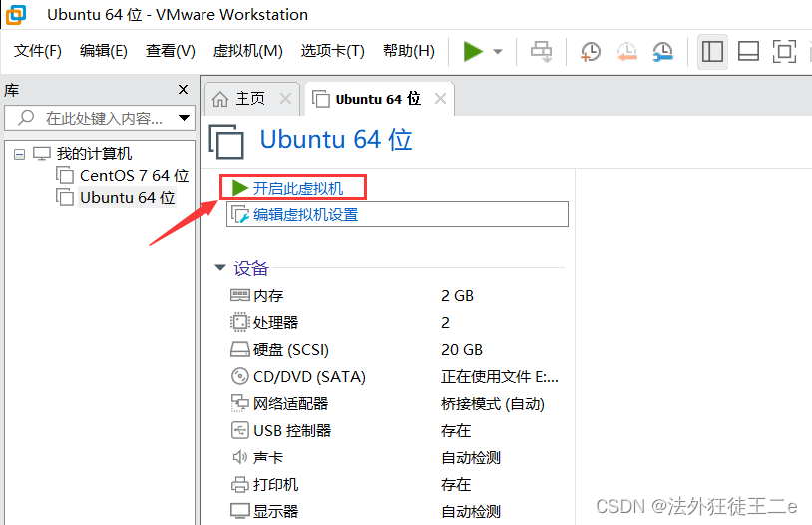Click the wrench icon beside 编辑虚拟机设置
The image size is (812, 525).
pos(240,214)
